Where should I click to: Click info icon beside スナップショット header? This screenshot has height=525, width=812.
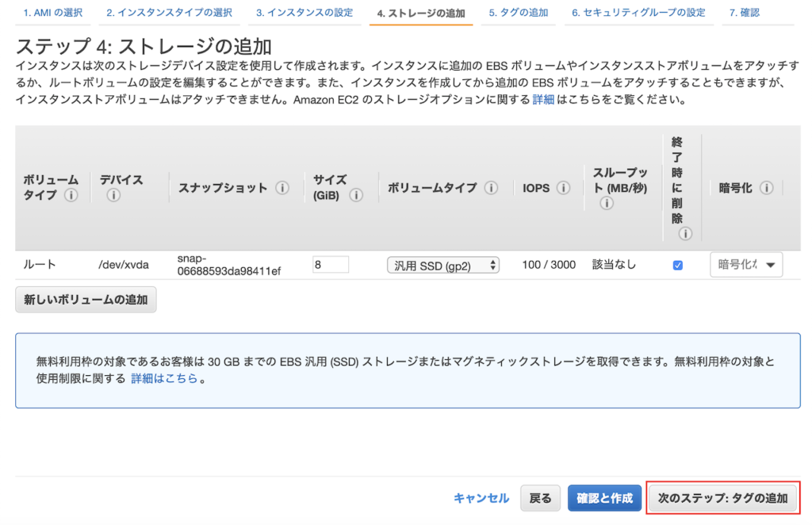282,188
